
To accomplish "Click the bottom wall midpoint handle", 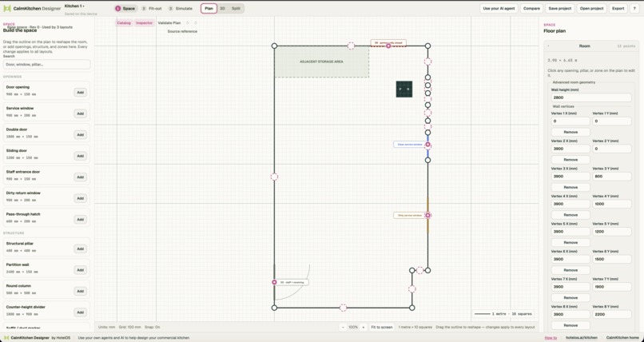I will (343, 308).
